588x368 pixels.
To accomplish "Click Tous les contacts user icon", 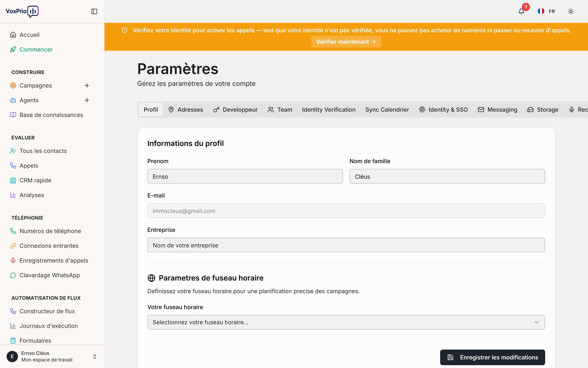I will pos(13,151).
